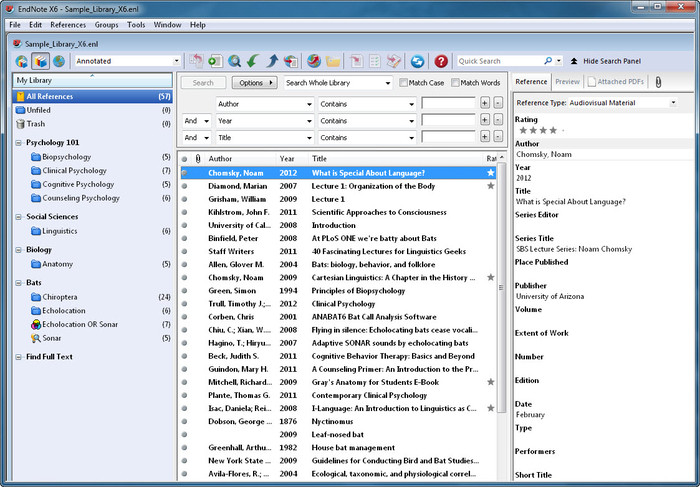Set rating using stars in Reference panel
The image size is (700, 487).
[538, 130]
